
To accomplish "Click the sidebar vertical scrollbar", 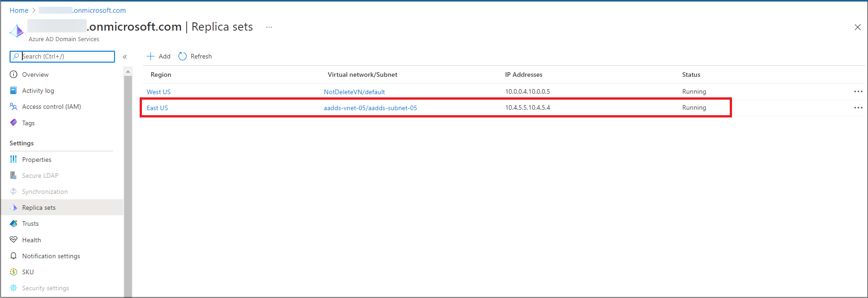I will (128, 183).
